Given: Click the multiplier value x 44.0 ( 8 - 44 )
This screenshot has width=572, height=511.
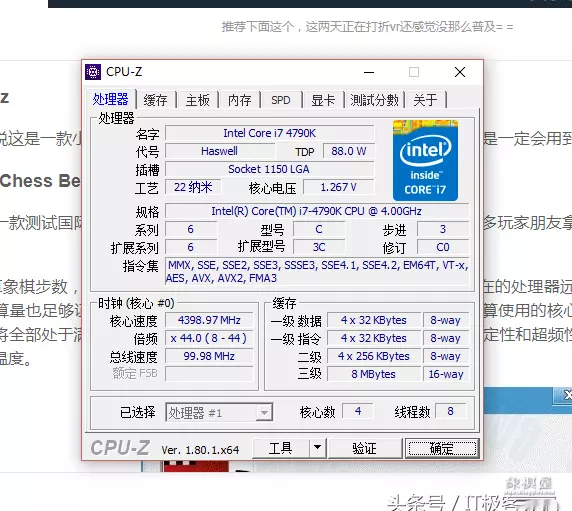Looking at the screenshot, I should click(209, 338).
